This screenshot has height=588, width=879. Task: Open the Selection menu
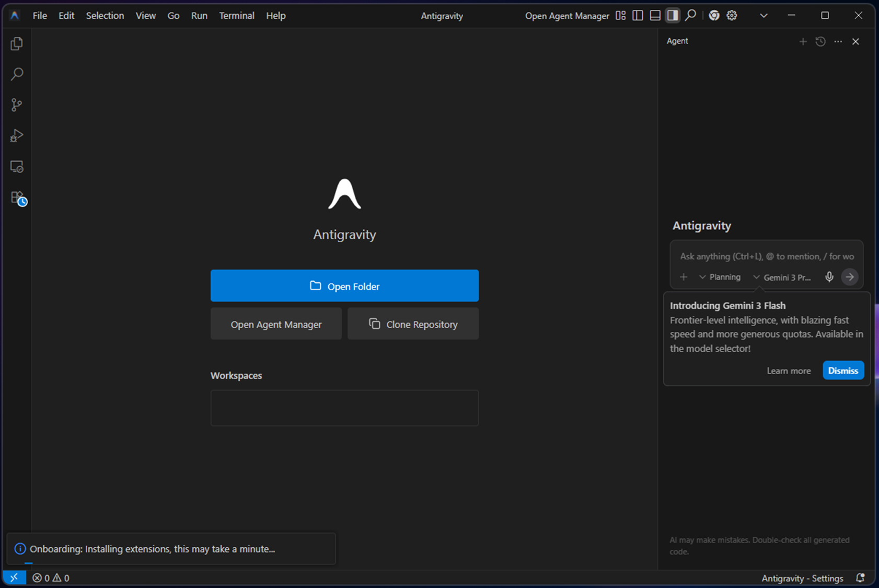coord(105,16)
